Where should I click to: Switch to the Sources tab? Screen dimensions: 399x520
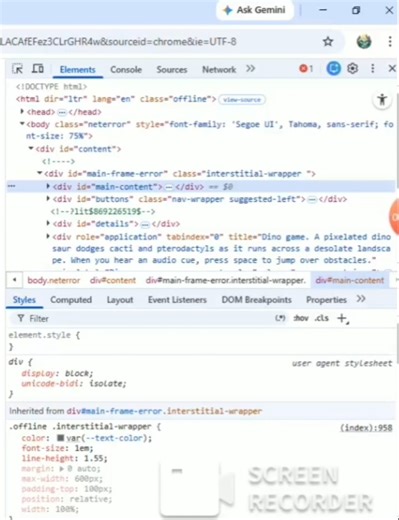tap(172, 69)
